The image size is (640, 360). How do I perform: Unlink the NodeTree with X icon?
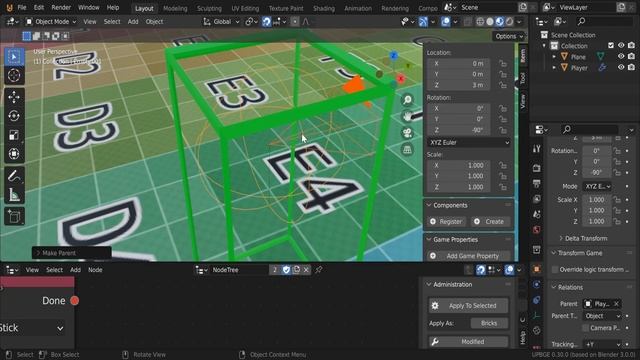tap(306, 270)
